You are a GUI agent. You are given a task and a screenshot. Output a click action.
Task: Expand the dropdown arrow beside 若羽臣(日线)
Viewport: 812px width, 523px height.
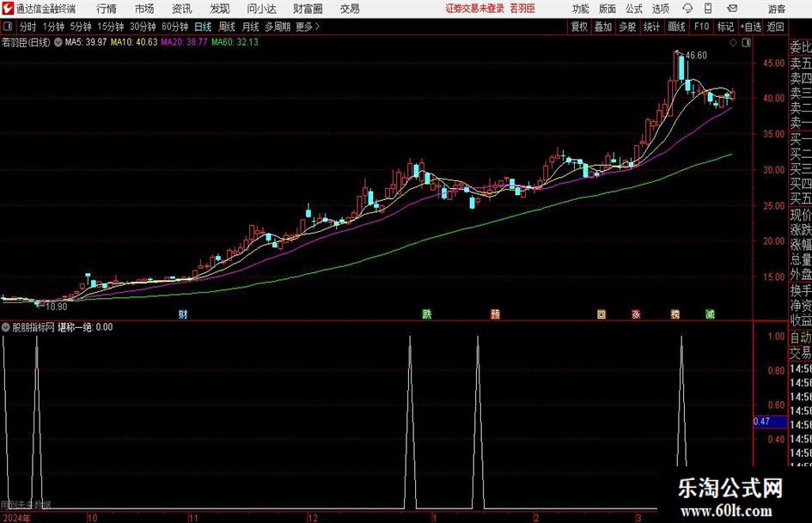pyautogui.click(x=58, y=42)
